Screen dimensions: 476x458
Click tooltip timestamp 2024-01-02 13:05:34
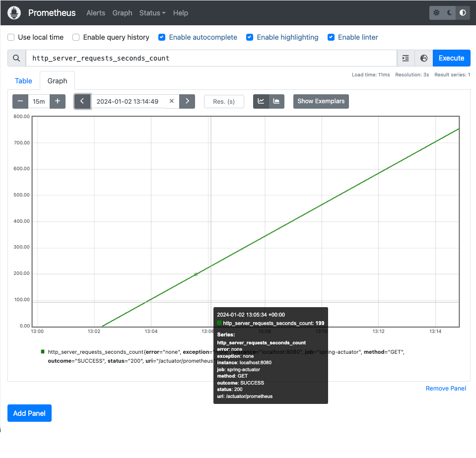[251, 315]
